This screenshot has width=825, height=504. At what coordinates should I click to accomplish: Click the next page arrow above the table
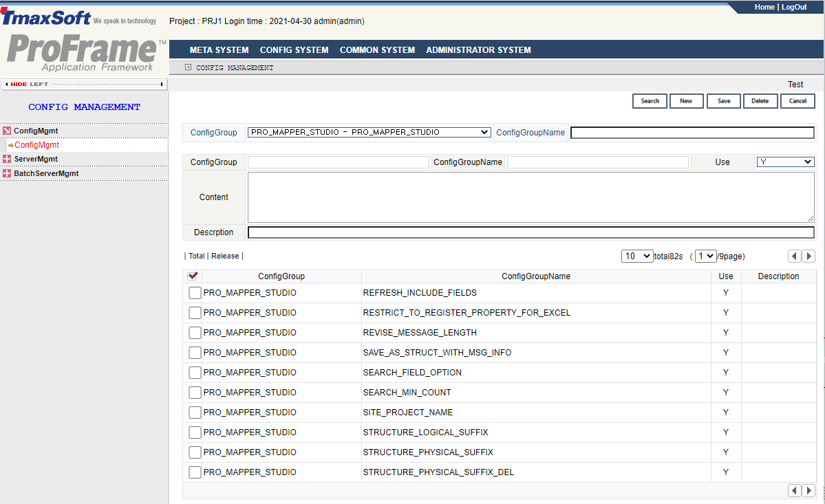click(x=808, y=256)
